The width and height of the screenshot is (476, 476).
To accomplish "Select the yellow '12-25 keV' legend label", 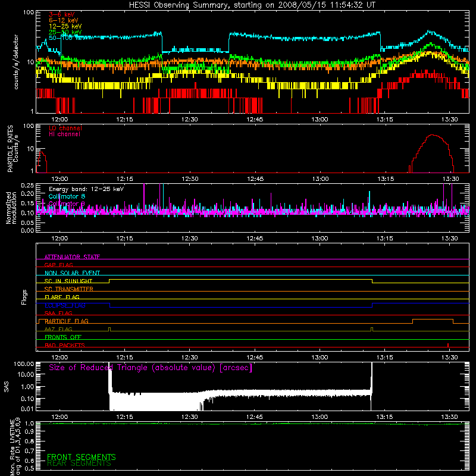I will [x=65, y=26].
